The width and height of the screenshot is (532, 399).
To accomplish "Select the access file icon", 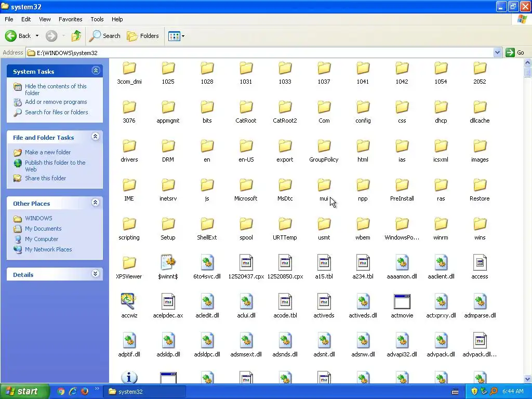I will pyautogui.click(x=480, y=263).
